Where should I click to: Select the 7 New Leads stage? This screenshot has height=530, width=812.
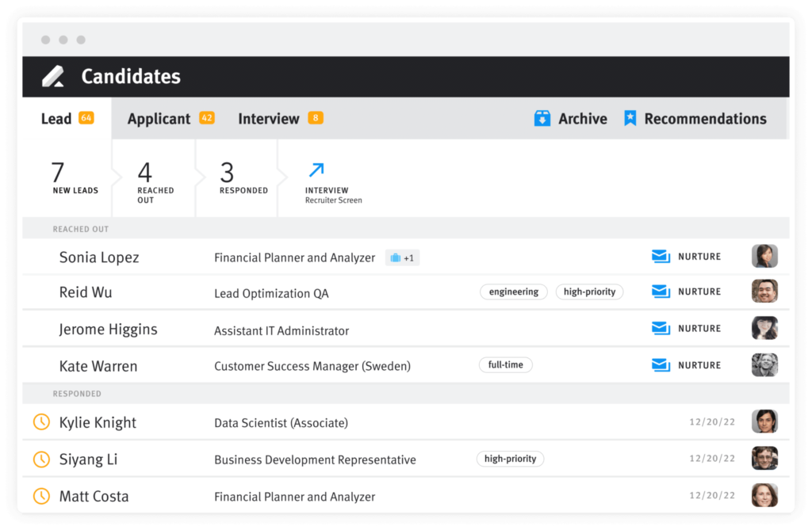67,178
